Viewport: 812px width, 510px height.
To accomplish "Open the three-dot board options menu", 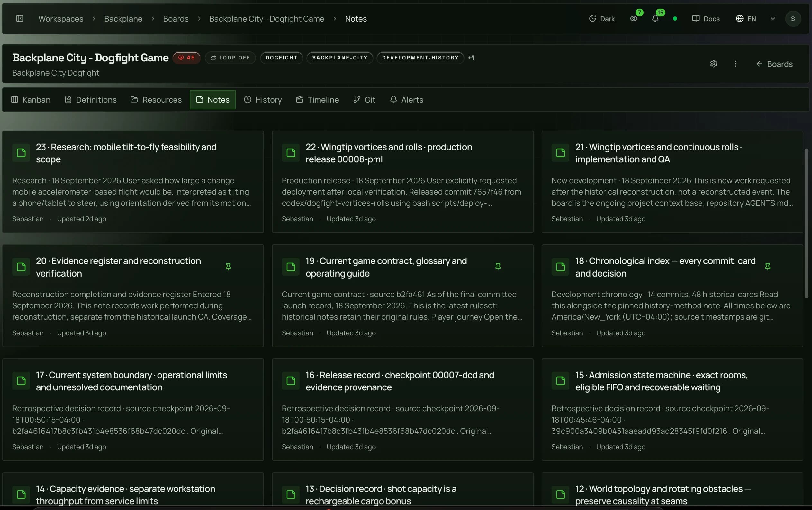I will pyautogui.click(x=735, y=64).
